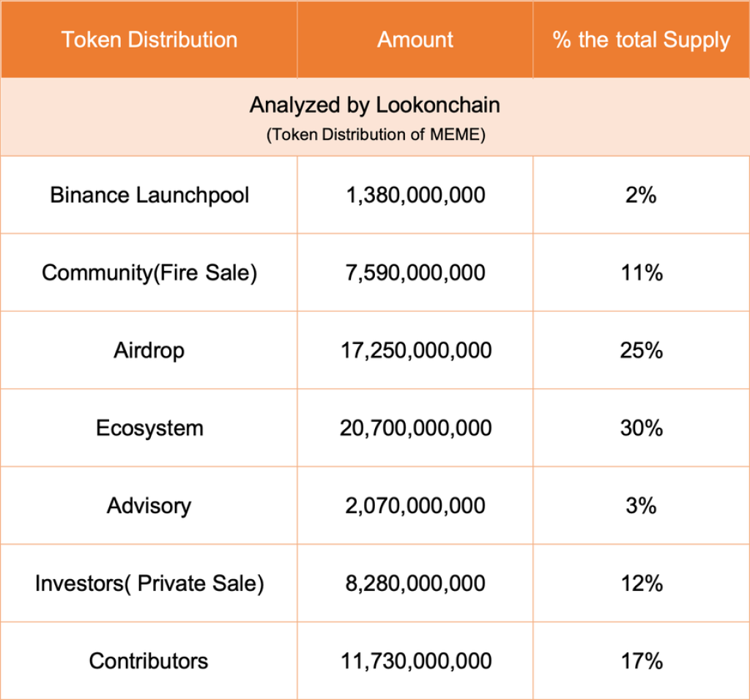Screen dimensions: 750x700
Task: Click the 12% supply cell
Action: point(642,584)
